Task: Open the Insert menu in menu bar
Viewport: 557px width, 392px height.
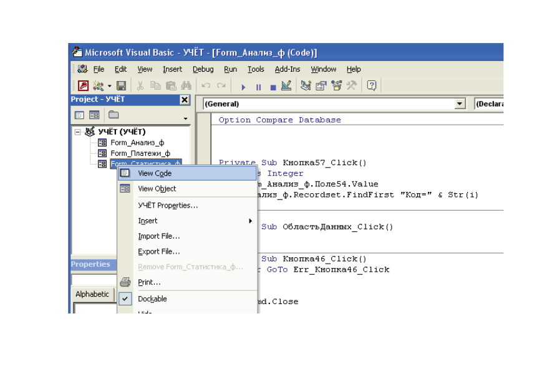Action: point(172,69)
